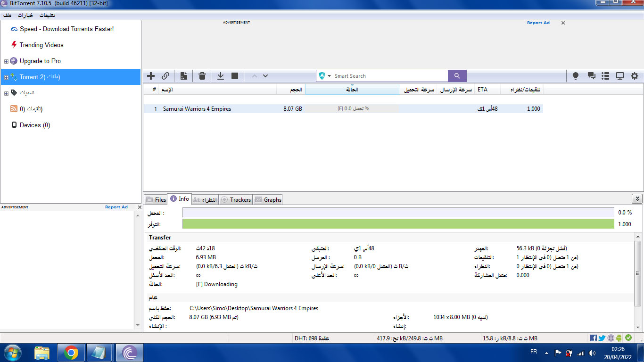The height and width of the screenshot is (362, 644).
Task: Click the Stop Torrent square icon
Action: point(235,76)
